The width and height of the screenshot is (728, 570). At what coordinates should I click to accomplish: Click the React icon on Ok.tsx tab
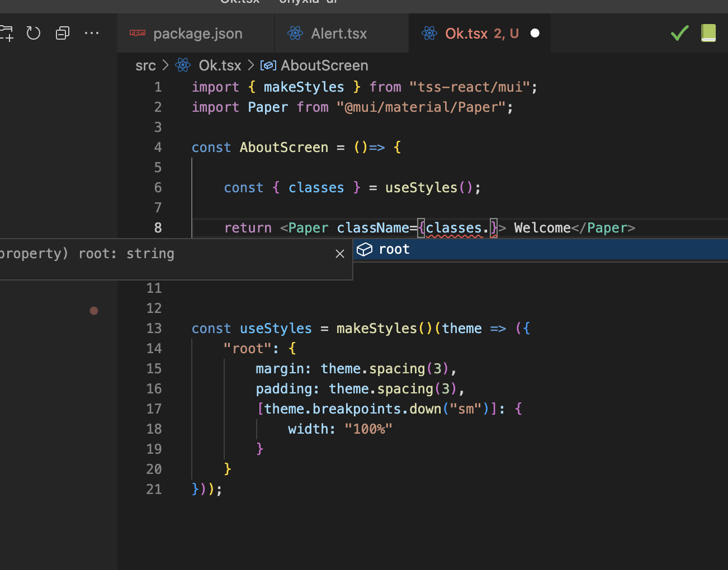pos(429,34)
